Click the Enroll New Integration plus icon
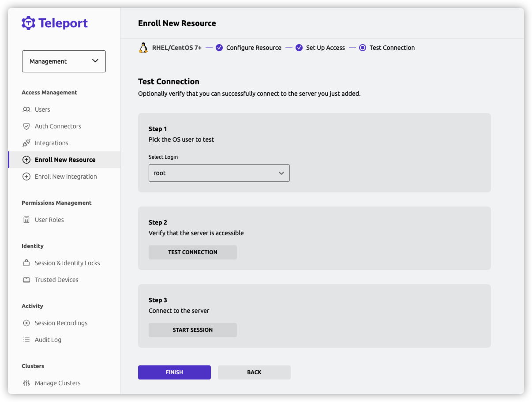The width and height of the screenshot is (532, 402). point(26,177)
